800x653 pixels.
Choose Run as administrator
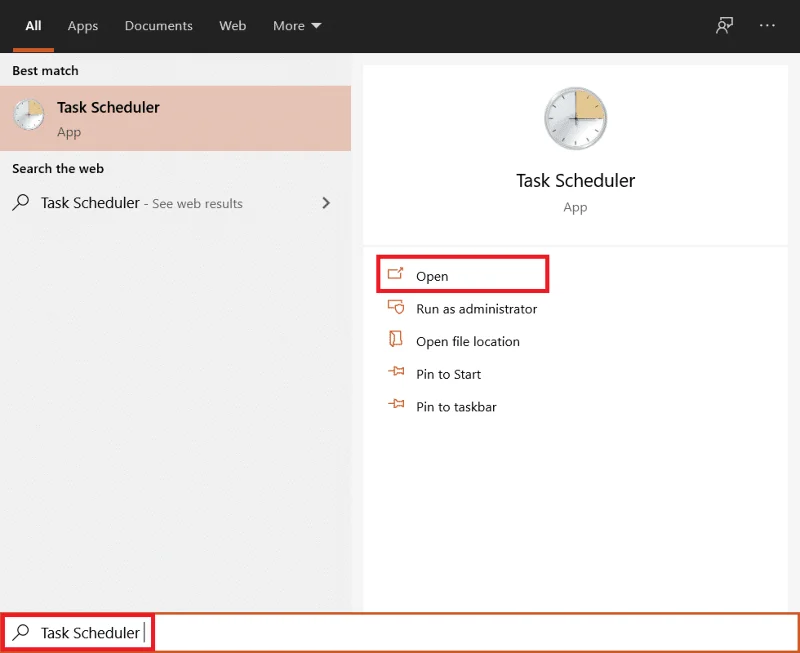click(477, 309)
